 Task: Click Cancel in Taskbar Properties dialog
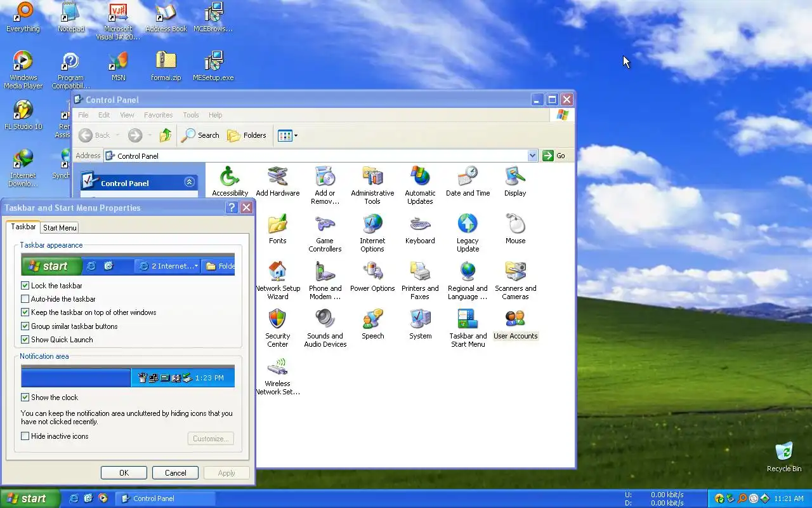[175, 473]
